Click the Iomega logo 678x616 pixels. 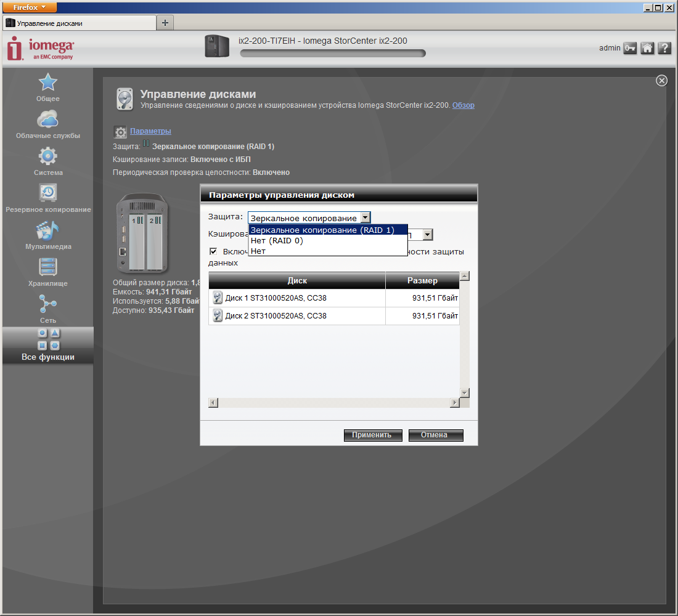tap(40, 48)
